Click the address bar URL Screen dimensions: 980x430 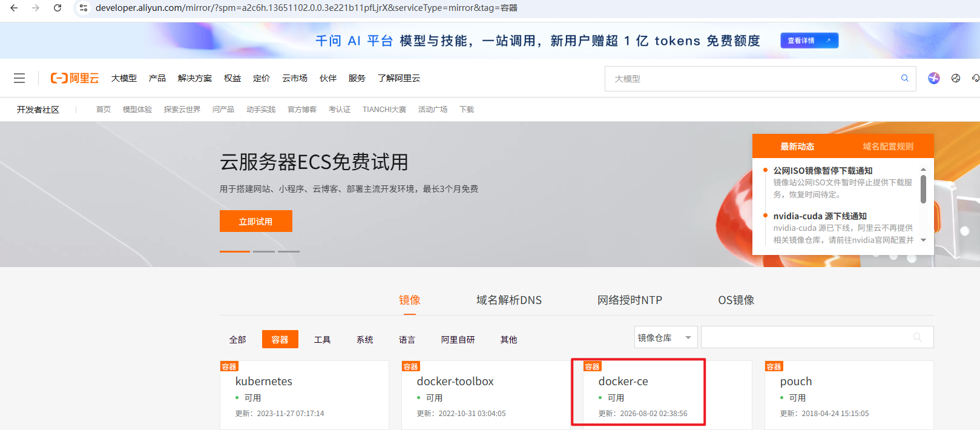coord(306,8)
